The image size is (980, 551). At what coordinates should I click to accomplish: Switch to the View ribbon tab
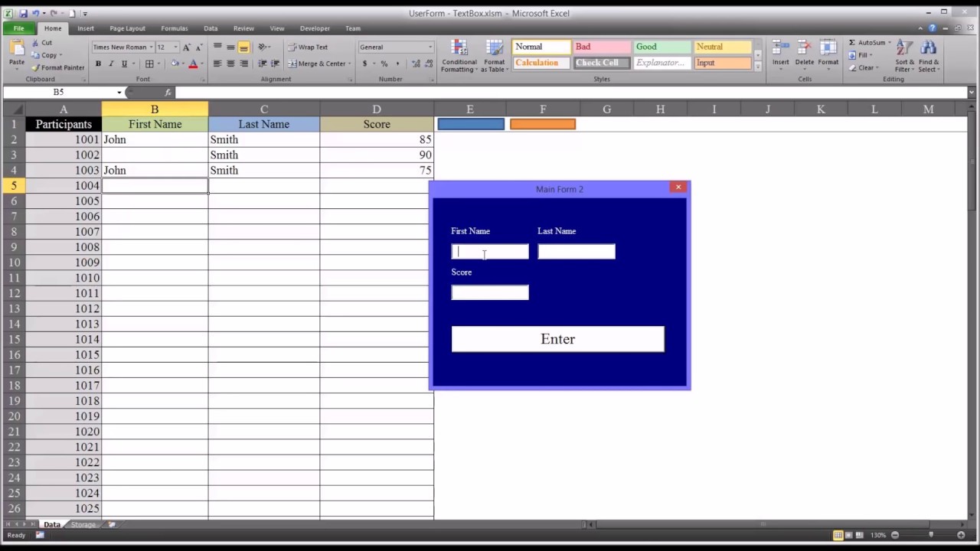[x=277, y=28]
